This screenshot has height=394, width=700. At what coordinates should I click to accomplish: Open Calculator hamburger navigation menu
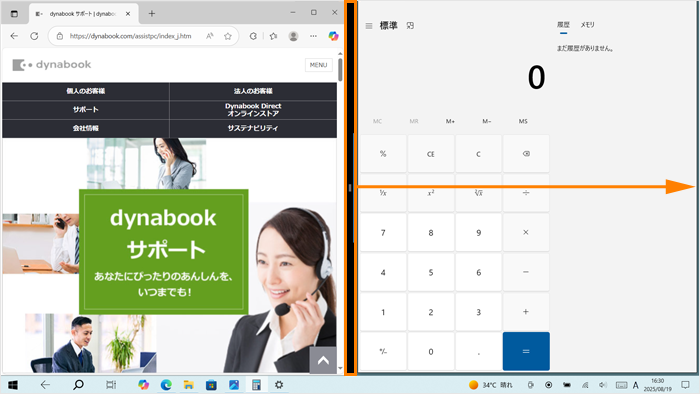369,26
